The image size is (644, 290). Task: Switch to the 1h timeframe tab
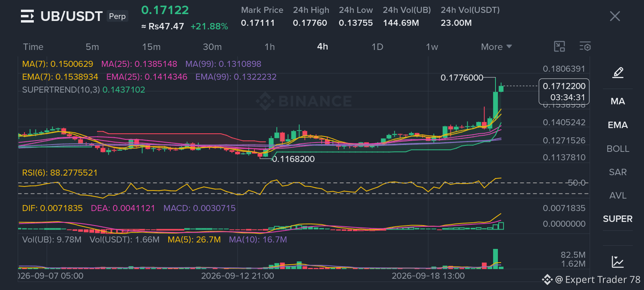[x=270, y=47]
